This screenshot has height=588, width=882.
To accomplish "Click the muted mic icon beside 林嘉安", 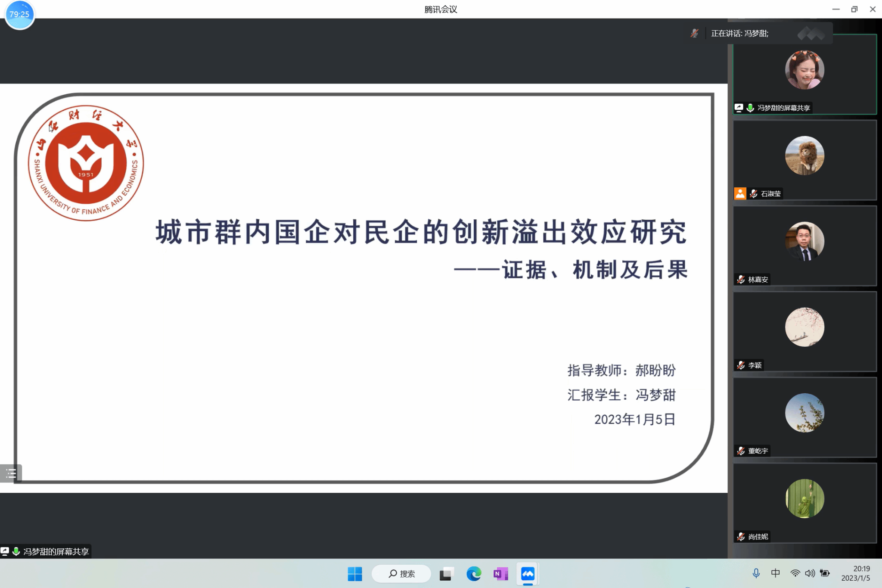I will (741, 280).
